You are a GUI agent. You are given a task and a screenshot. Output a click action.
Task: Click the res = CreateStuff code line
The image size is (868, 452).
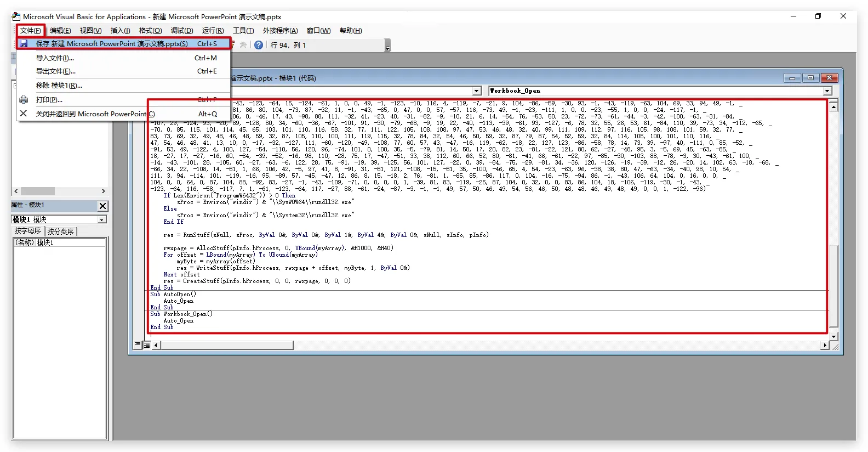pyautogui.click(x=257, y=281)
